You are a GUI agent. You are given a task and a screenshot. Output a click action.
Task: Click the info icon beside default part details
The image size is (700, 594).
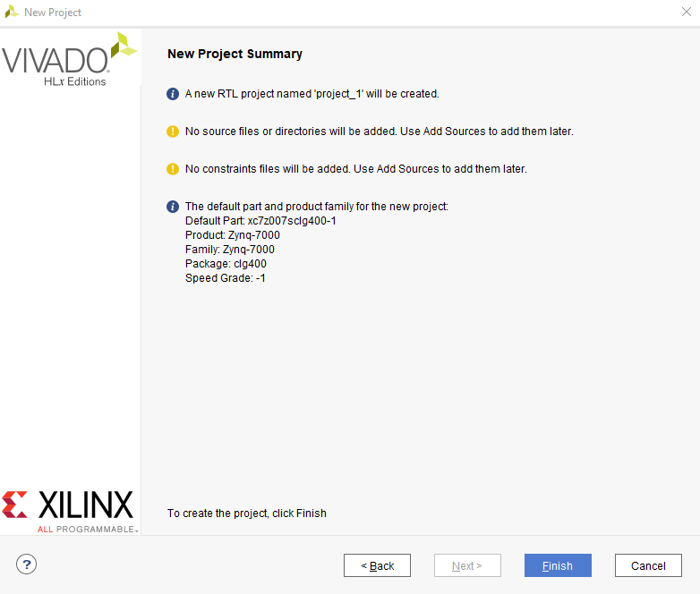point(173,206)
